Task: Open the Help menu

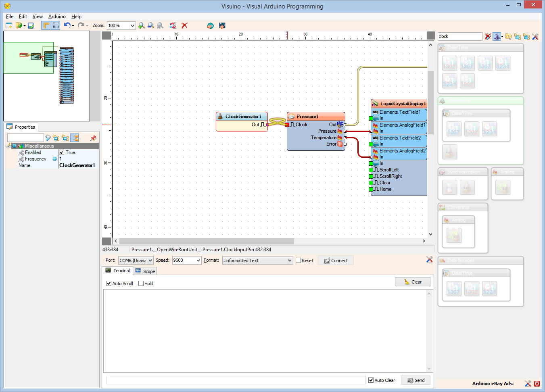Action: coord(76,17)
